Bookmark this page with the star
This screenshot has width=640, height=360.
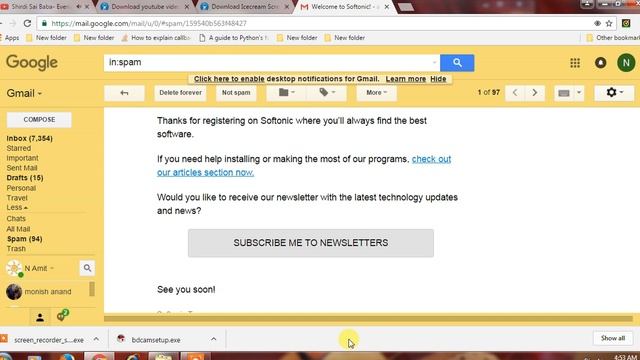coord(609,23)
